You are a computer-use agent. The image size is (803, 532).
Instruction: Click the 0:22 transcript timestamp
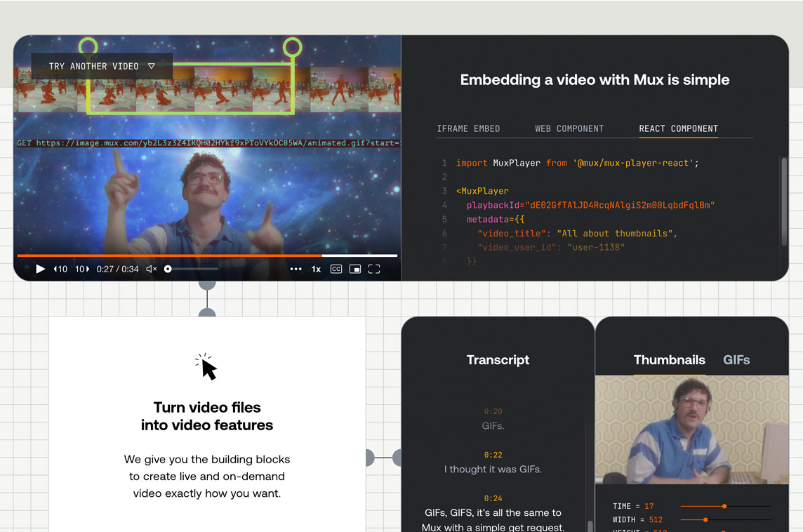coord(493,455)
